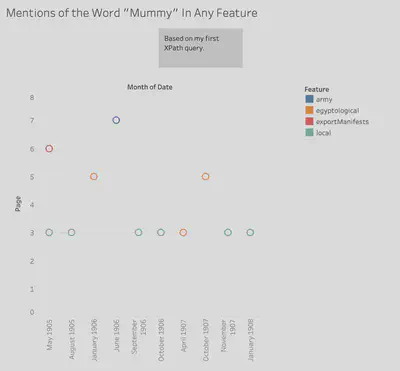Click the orange point at April 1907
This screenshot has width=400, height=371.
click(183, 232)
